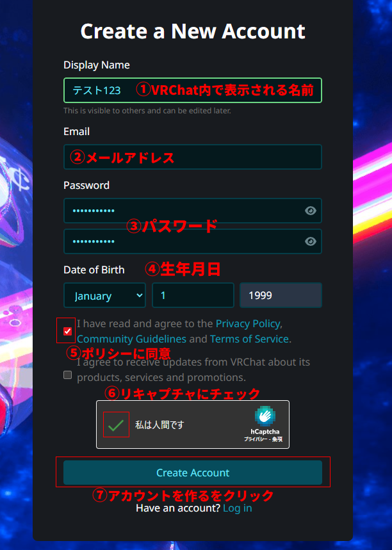
Task: Toggle the hCaptcha 私は人間です checkbox
Action: 116,425
